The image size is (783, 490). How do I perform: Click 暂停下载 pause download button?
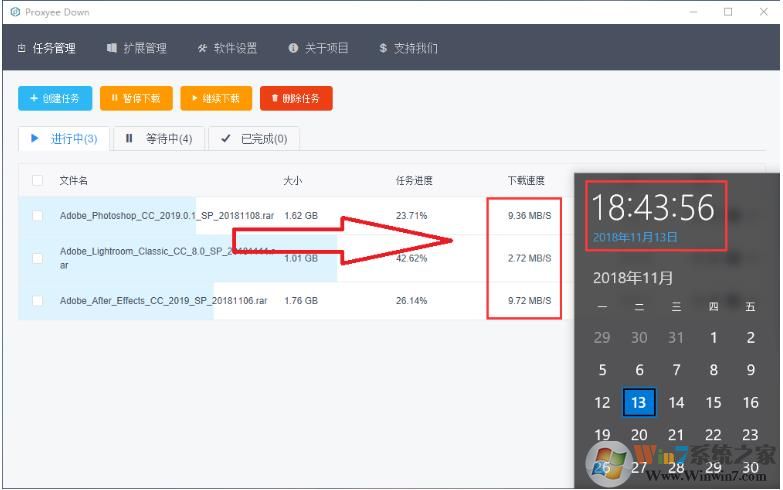click(136, 98)
